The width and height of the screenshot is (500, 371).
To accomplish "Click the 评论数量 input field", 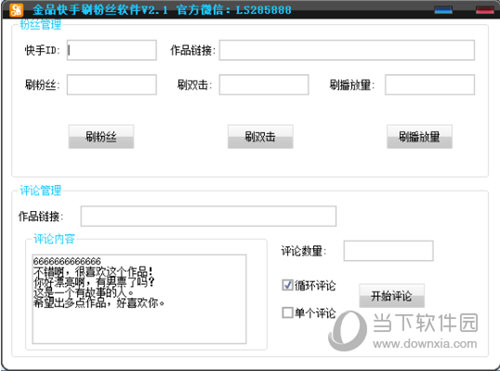I will (389, 251).
